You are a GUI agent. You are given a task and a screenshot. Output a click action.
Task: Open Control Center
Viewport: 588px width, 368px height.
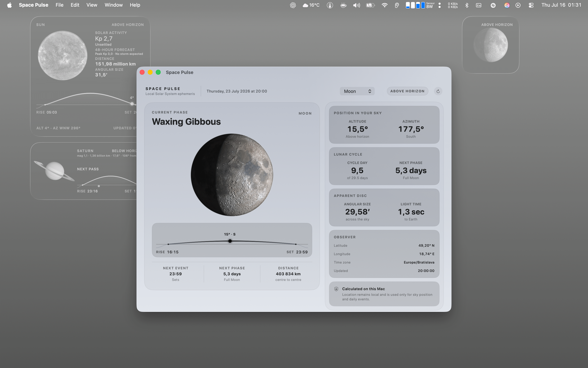531,5
